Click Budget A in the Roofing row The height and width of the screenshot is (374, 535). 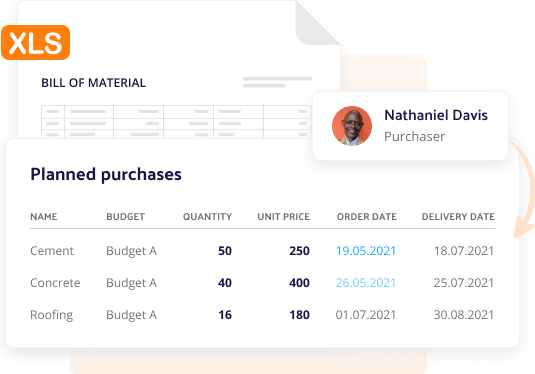(131, 315)
